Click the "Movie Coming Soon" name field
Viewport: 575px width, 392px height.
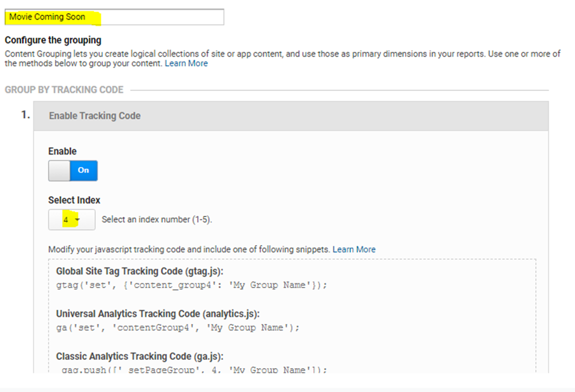[114, 17]
